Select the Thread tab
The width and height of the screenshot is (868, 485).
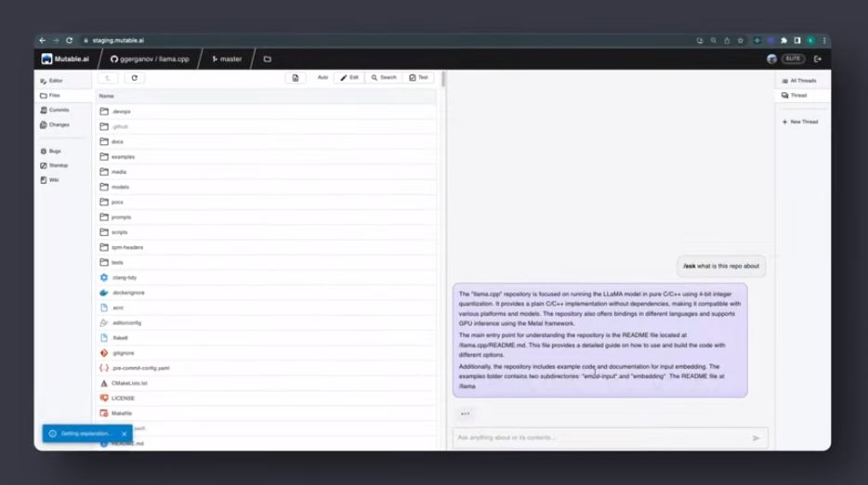[x=794, y=95]
